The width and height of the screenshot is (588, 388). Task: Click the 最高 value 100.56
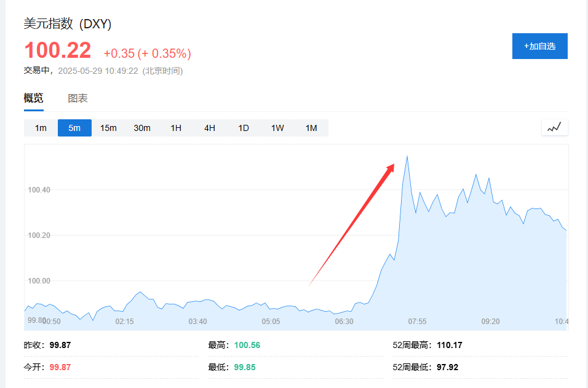(247, 345)
